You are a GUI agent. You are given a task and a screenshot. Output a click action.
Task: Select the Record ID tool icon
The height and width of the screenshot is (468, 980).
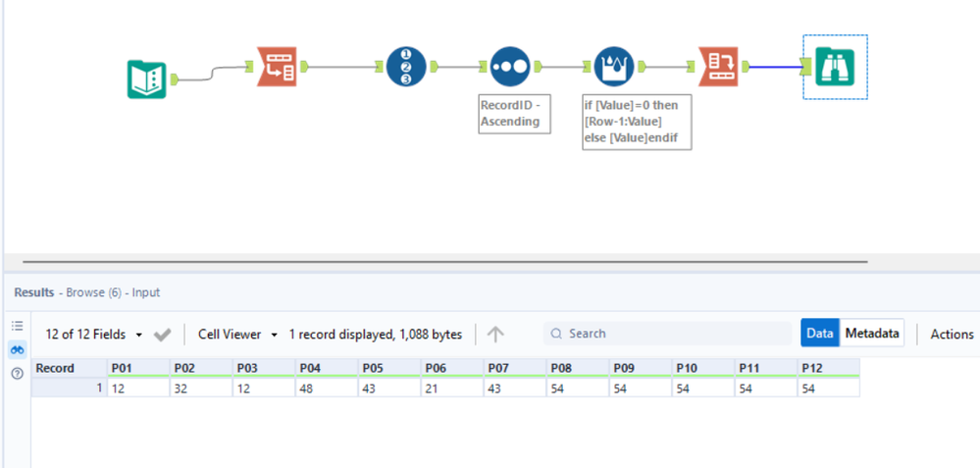406,67
